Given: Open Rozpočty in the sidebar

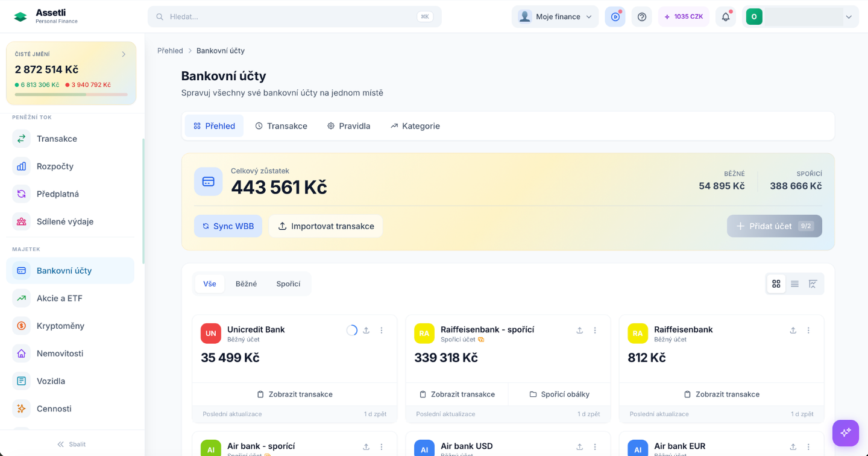Looking at the screenshot, I should click(x=70, y=166).
